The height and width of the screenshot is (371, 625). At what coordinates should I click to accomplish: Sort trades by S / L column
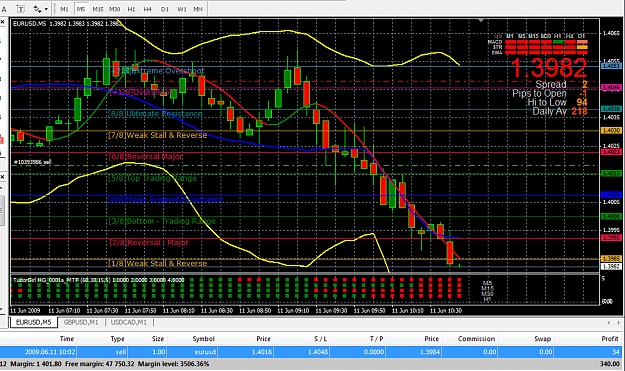coord(302,339)
